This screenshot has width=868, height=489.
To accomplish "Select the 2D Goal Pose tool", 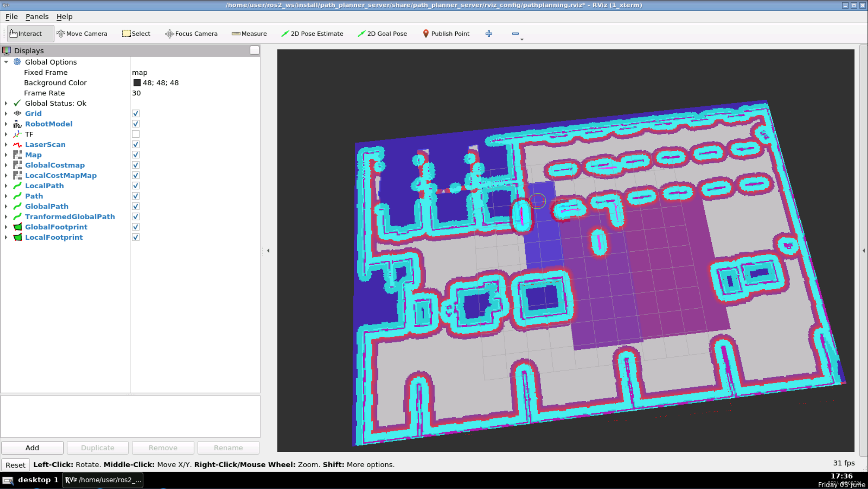I will (x=382, y=34).
